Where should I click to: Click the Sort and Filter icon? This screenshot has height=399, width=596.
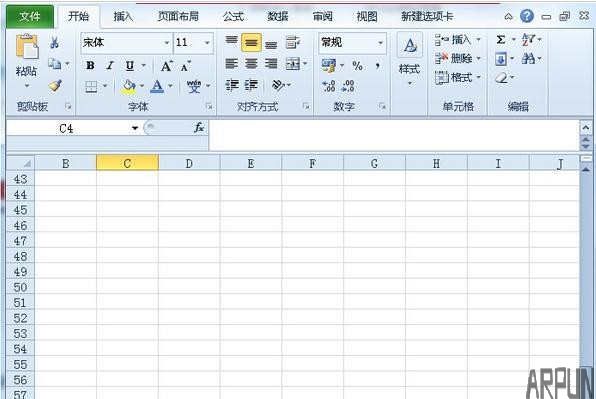click(528, 40)
